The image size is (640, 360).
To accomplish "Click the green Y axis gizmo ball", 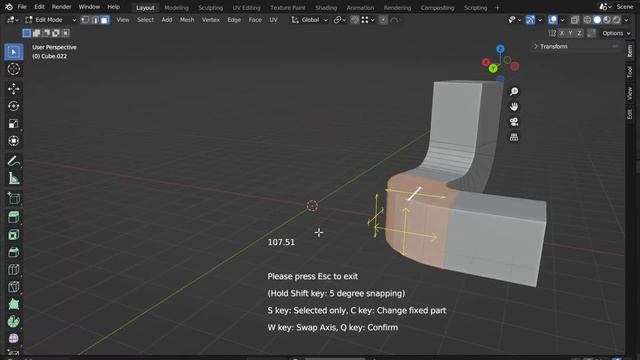I will click(493, 68).
